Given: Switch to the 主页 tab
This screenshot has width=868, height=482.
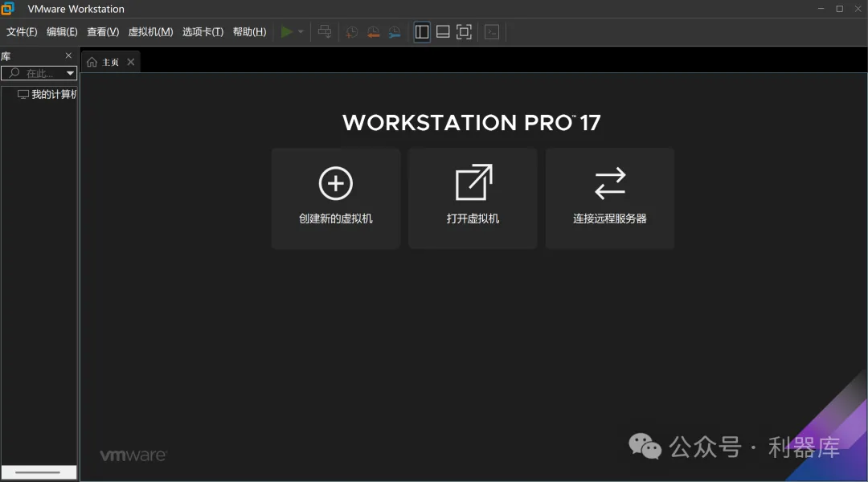Looking at the screenshot, I should coord(110,62).
